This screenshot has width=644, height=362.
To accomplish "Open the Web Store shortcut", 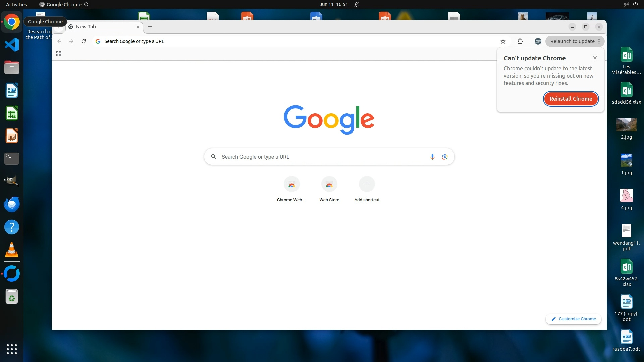I will 329,184.
